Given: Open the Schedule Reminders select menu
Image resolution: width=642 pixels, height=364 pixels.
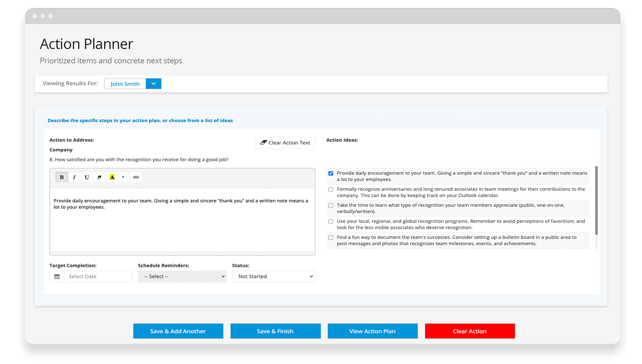Looking at the screenshot, I should [x=182, y=276].
